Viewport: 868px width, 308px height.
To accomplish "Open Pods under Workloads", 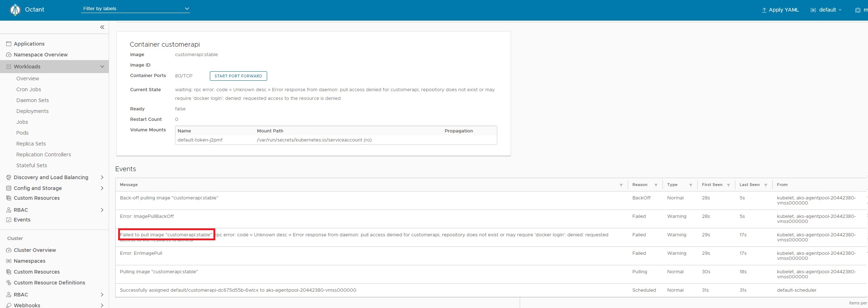I will coord(22,133).
